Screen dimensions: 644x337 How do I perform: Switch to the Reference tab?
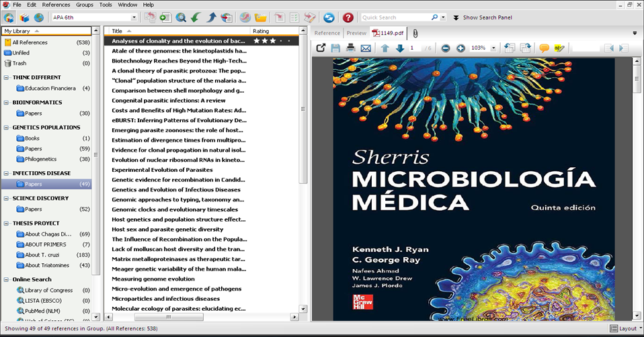pos(327,33)
